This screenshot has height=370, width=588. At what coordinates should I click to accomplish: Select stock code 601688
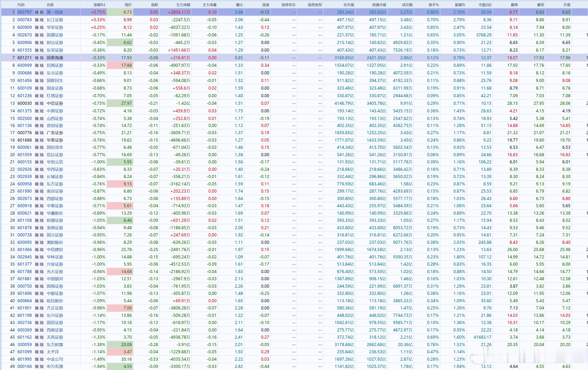click(25, 140)
